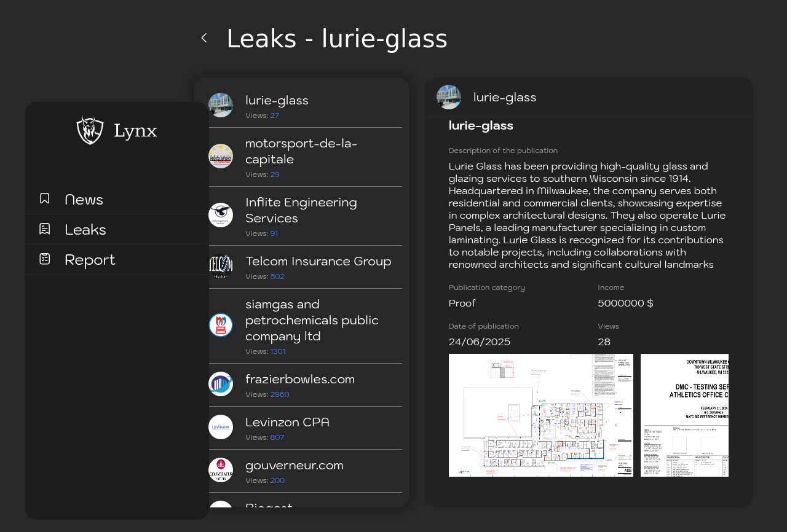The image size is (787, 532).
Task: Open the Leaks menu item
Action: coord(117,229)
